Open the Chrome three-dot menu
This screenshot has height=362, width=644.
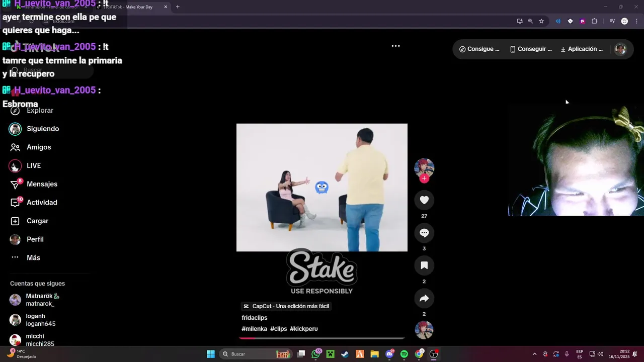(x=637, y=21)
